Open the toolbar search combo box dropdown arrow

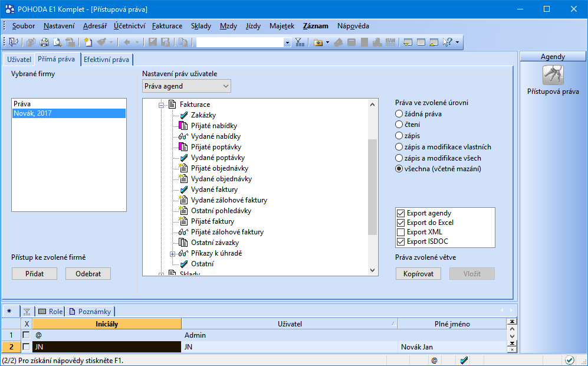(287, 43)
